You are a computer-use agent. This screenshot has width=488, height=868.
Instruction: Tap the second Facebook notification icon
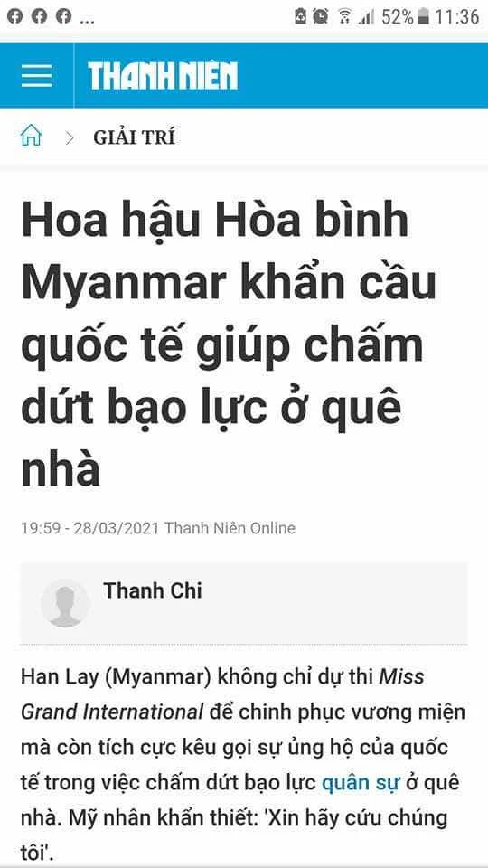[x=39, y=16]
